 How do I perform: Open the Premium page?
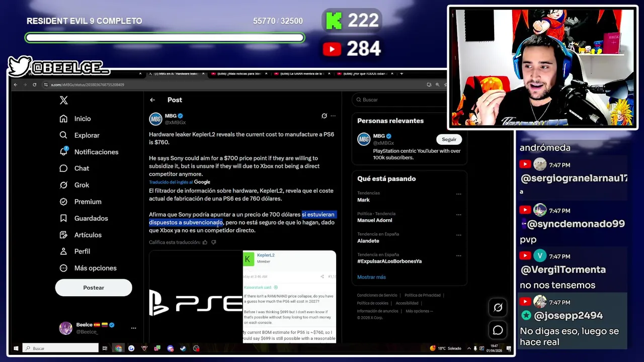[x=80, y=202]
